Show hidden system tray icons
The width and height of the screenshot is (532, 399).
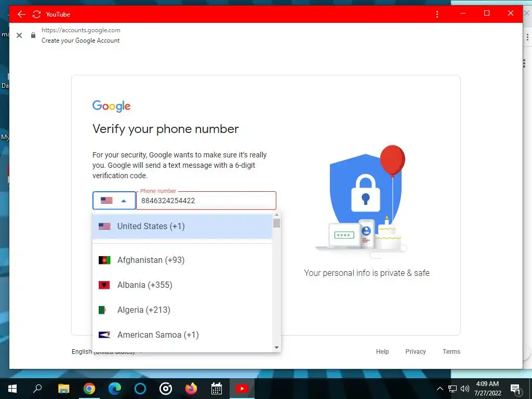[440, 389]
